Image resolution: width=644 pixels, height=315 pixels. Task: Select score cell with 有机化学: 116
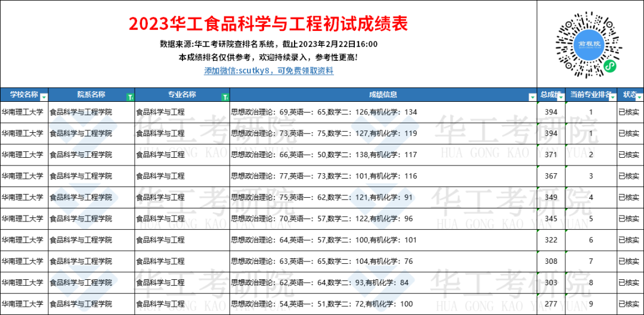[383, 176]
